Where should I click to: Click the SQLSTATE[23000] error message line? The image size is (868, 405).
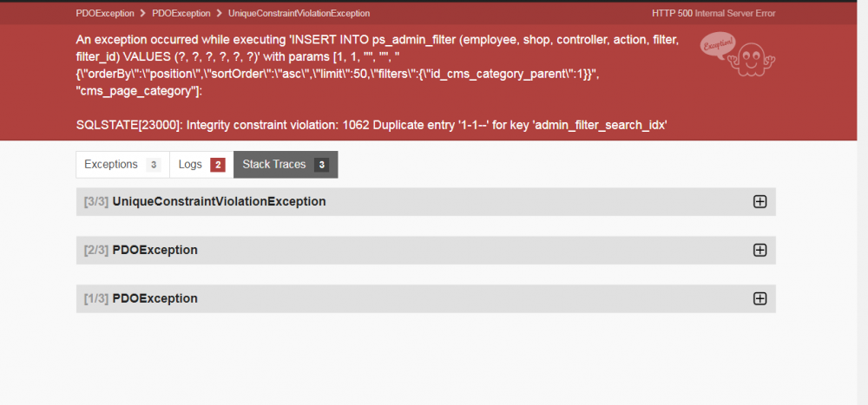[x=371, y=125]
